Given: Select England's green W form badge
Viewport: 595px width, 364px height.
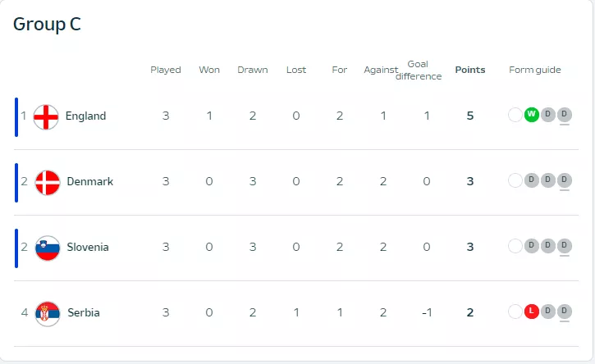Looking at the screenshot, I should (531, 115).
